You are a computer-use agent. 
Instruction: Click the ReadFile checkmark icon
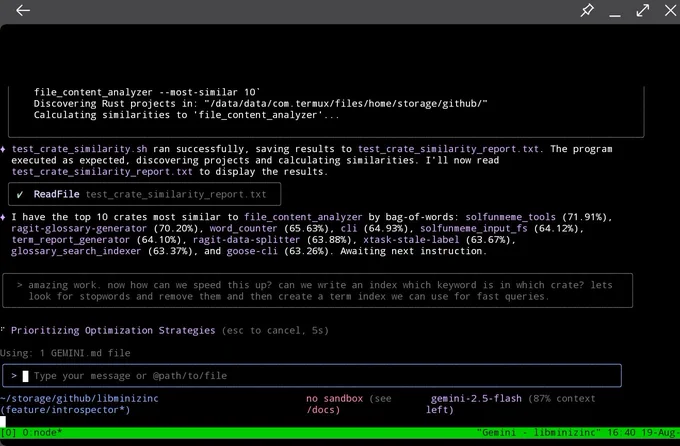[20, 194]
